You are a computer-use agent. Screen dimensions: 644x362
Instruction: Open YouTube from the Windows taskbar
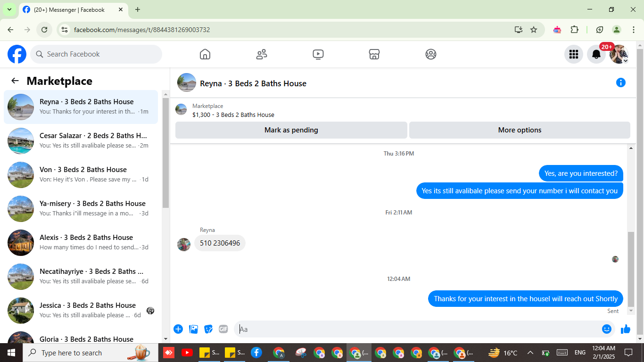[187, 353]
